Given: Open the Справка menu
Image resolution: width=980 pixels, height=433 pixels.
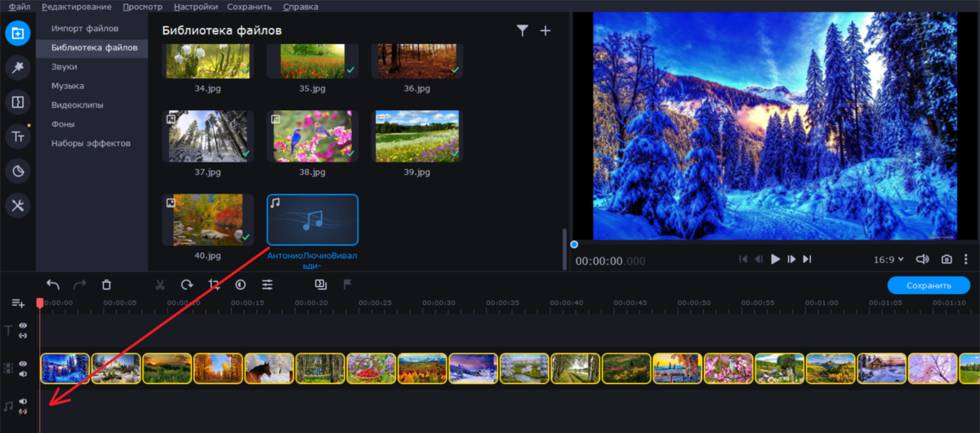Looking at the screenshot, I should pos(301,7).
